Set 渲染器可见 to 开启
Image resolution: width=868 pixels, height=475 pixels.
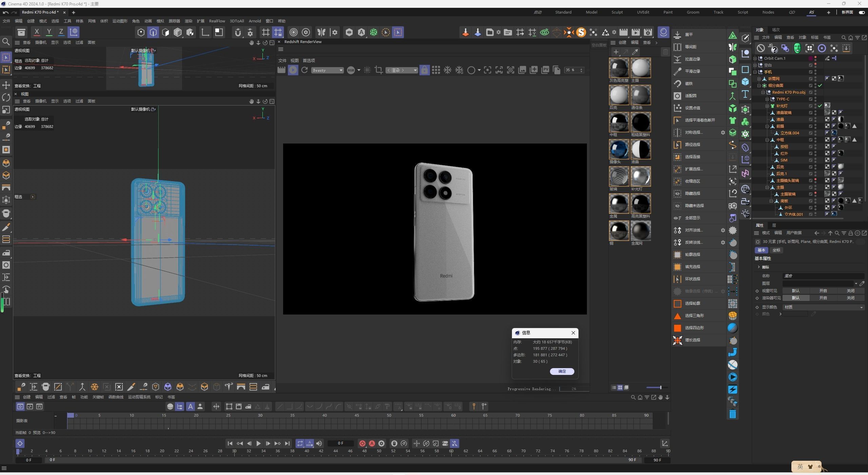click(x=823, y=298)
